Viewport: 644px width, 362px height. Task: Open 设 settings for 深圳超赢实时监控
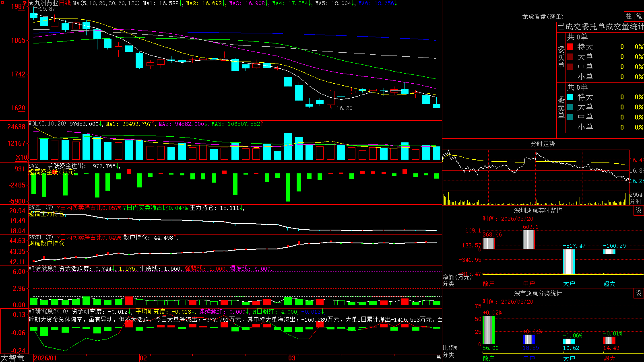pyautogui.click(x=639, y=210)
